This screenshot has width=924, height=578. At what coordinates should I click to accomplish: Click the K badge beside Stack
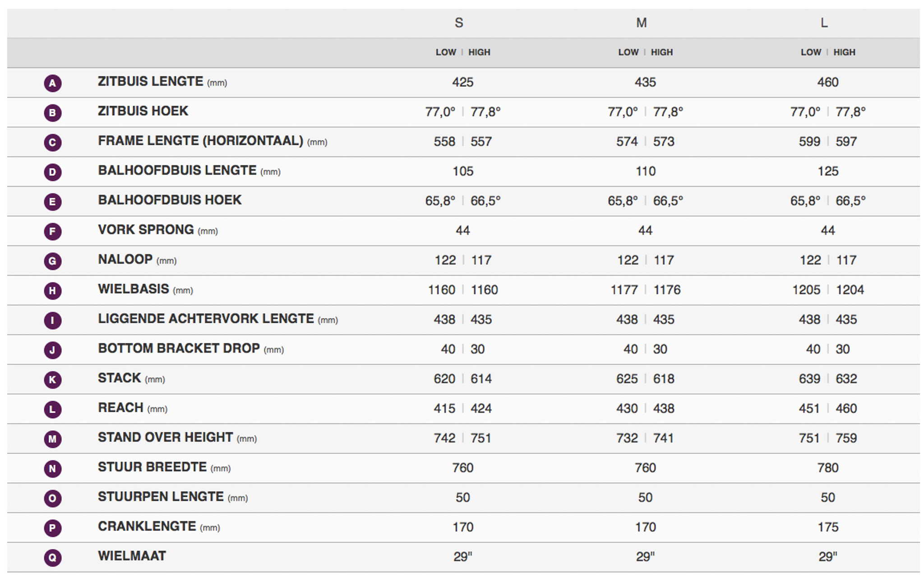(x=52, y=380)
